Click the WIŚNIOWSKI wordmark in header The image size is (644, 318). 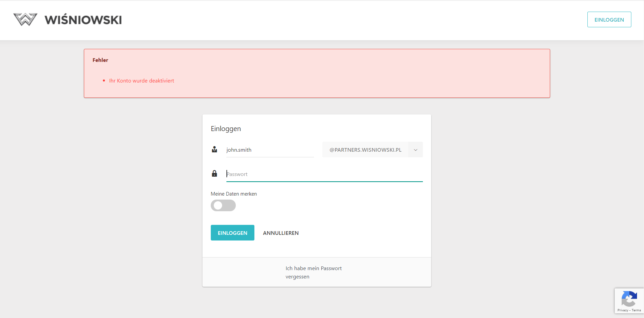[83, 20]
